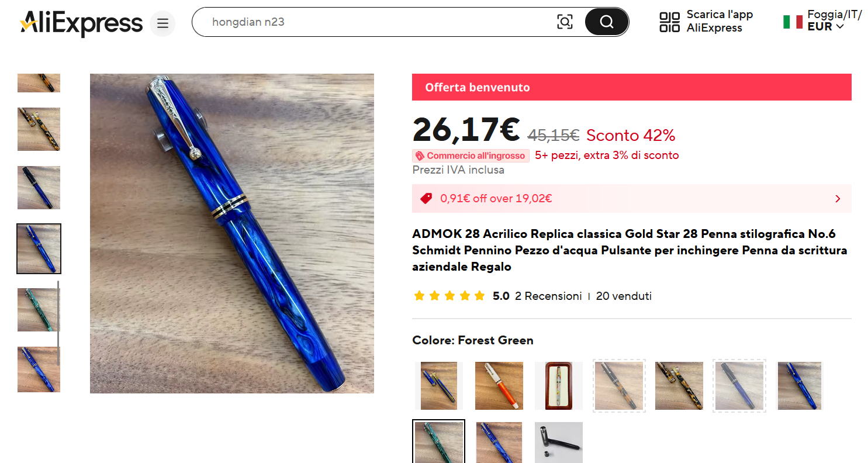Click the AliExpress logo
The image size is (868, 463).
(81, 23)
